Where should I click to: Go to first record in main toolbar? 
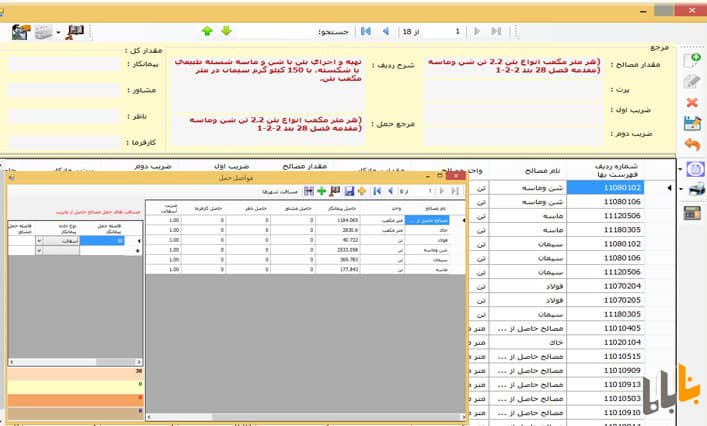(x=366, y=31)
